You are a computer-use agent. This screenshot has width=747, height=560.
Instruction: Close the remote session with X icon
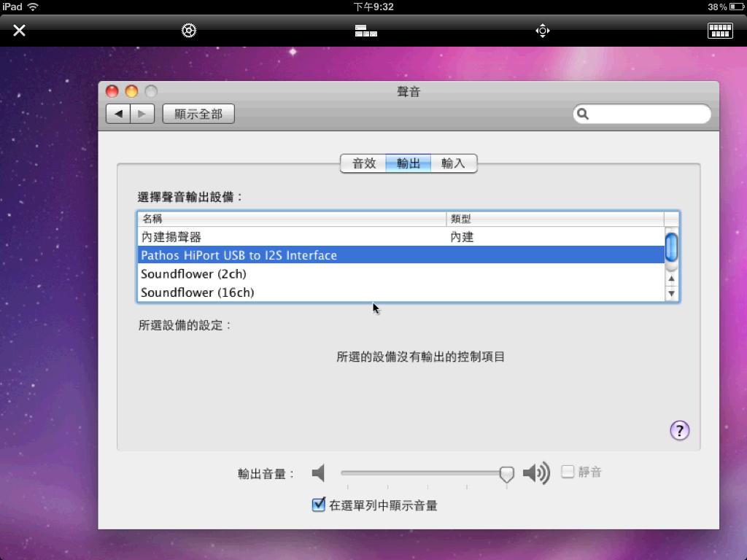pos(19,31)
